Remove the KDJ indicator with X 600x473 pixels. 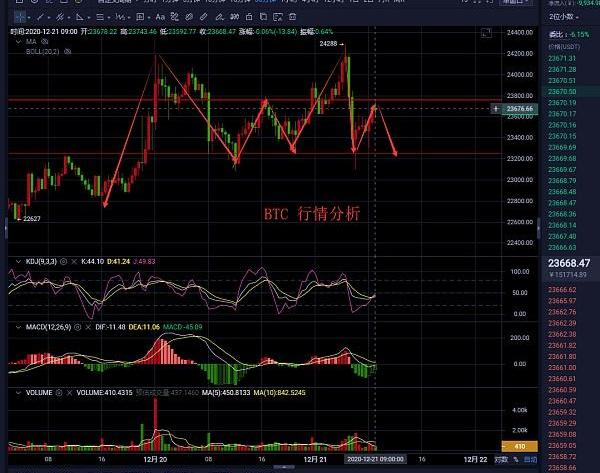(73, 260)
